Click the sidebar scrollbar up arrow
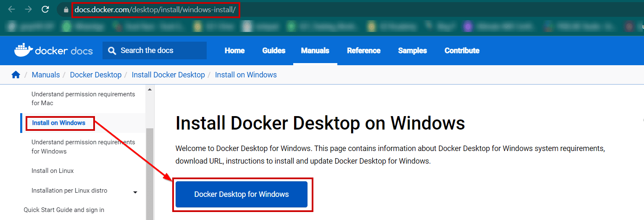Viewport: 644px width, 220px height. 150,90
